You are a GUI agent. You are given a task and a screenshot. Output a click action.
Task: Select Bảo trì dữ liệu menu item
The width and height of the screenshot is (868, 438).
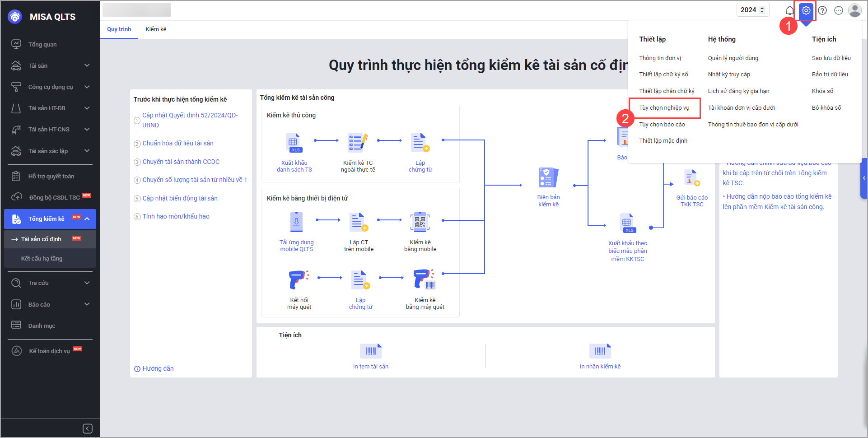point(830,75)
